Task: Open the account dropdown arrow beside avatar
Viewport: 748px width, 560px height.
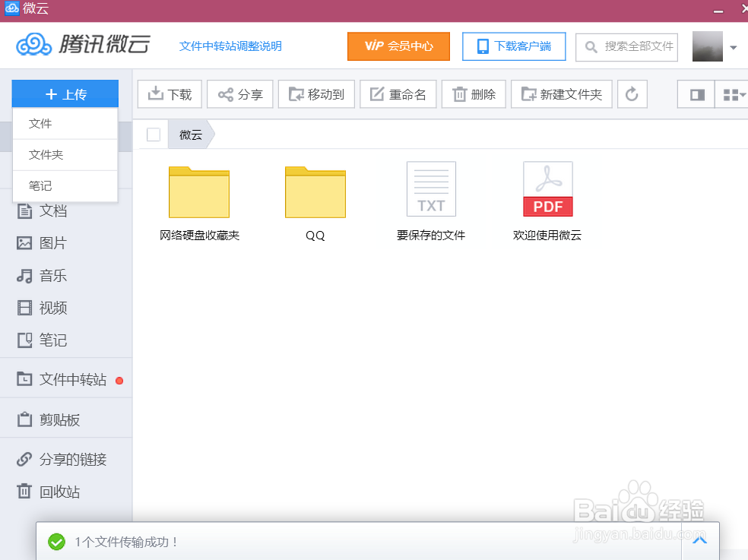Action: point(734,47)
